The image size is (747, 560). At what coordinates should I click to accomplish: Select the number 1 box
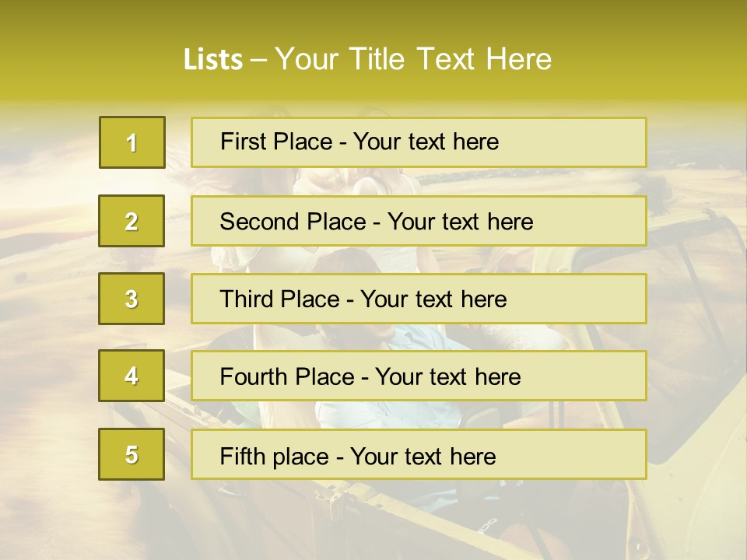[132, 142]
